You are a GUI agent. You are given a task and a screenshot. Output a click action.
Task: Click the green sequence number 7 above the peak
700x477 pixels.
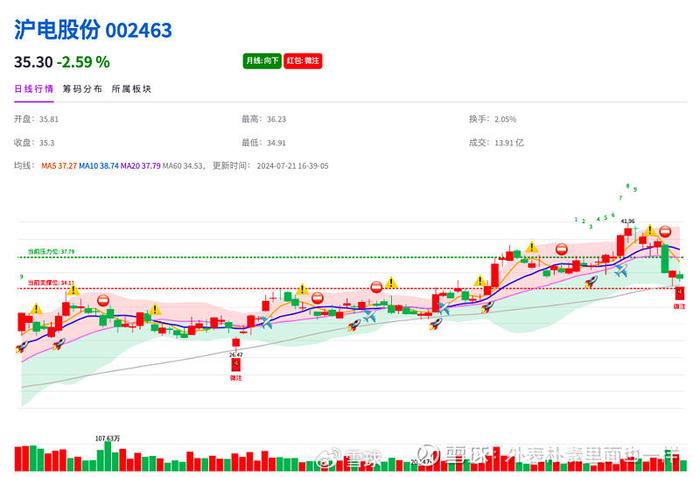[x=621, y=197]
